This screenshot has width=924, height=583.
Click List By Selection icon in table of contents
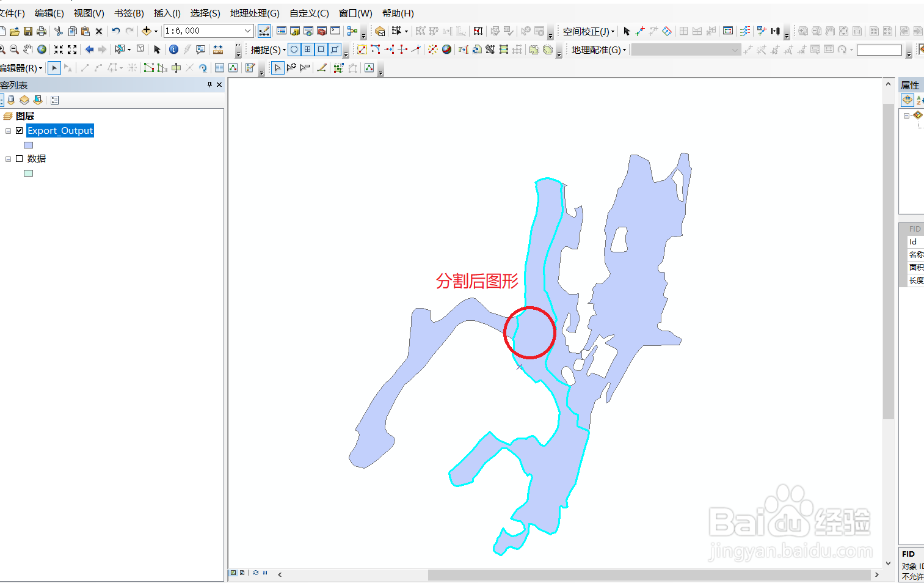pyautogui.click(x=38, y=100)
